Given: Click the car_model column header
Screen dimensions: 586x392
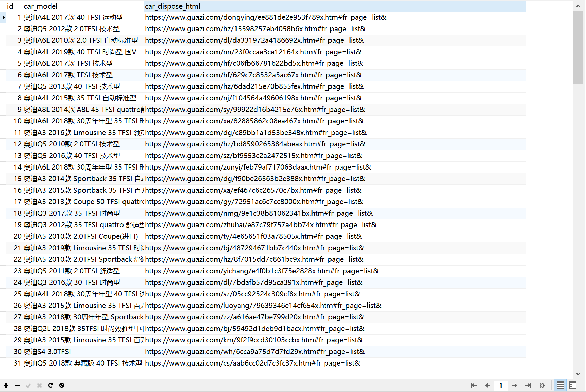Looking at the screenshot, I should (83, 6).
